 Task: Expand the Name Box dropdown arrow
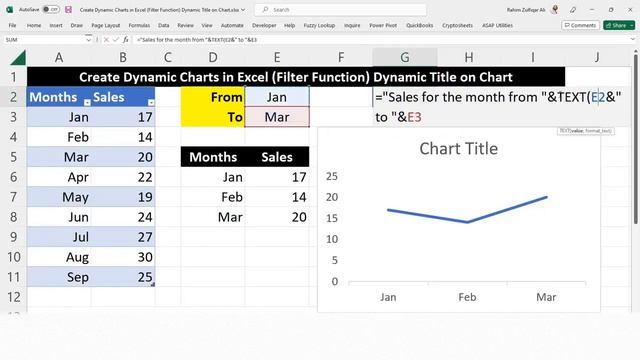(x=89, y=40)
